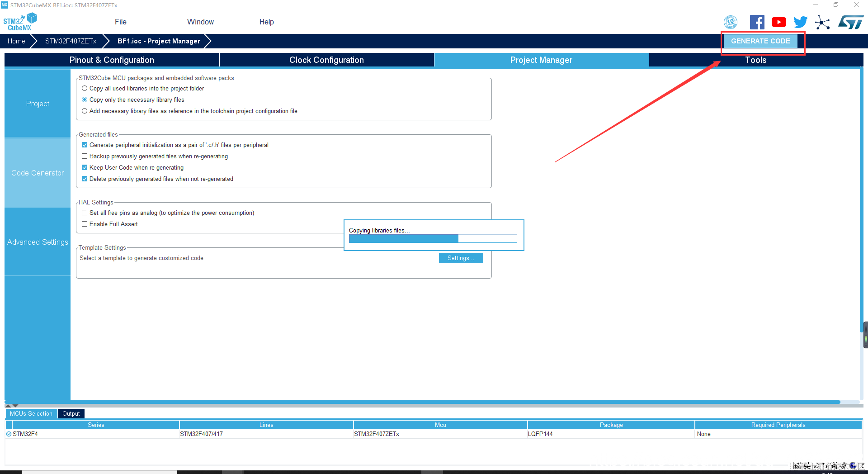Click the IME help question-mark icon
The height and width of the screenshot is (474, 868).
pyautogui.click(x=853, y=465)
